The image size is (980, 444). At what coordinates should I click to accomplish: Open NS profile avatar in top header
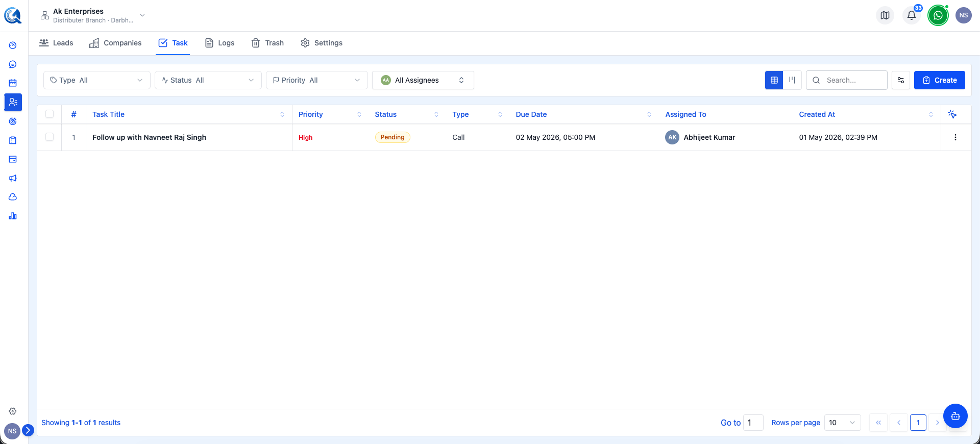[964, 15]
